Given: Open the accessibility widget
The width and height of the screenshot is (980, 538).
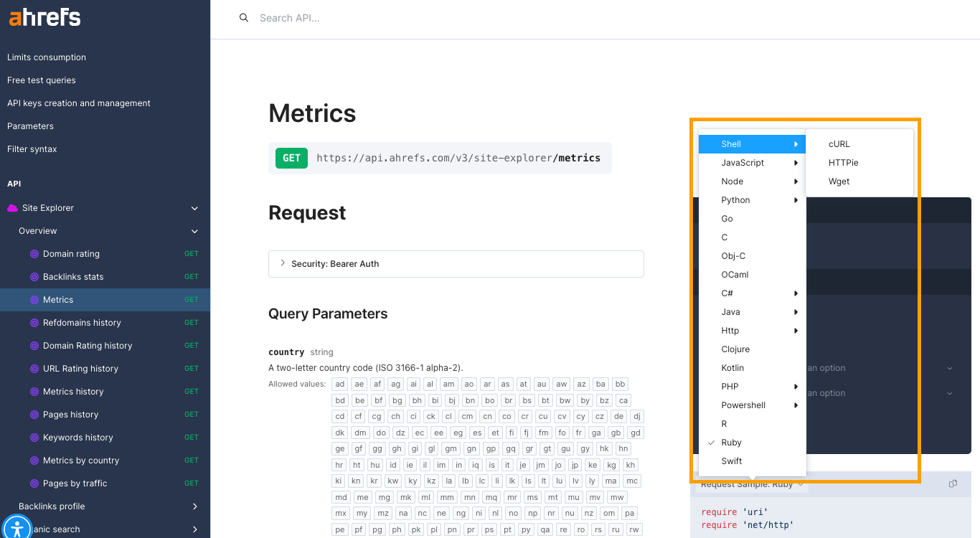Looking at the screenshot, I should 17,527.
